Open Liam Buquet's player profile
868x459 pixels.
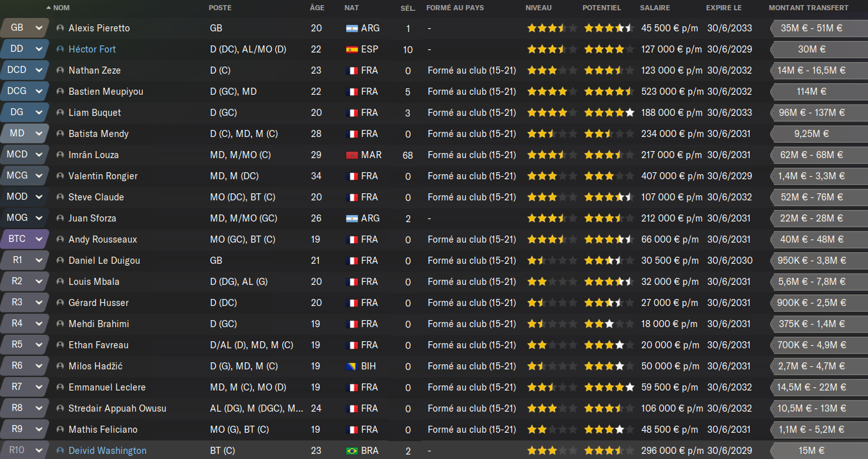coord(95,113)
